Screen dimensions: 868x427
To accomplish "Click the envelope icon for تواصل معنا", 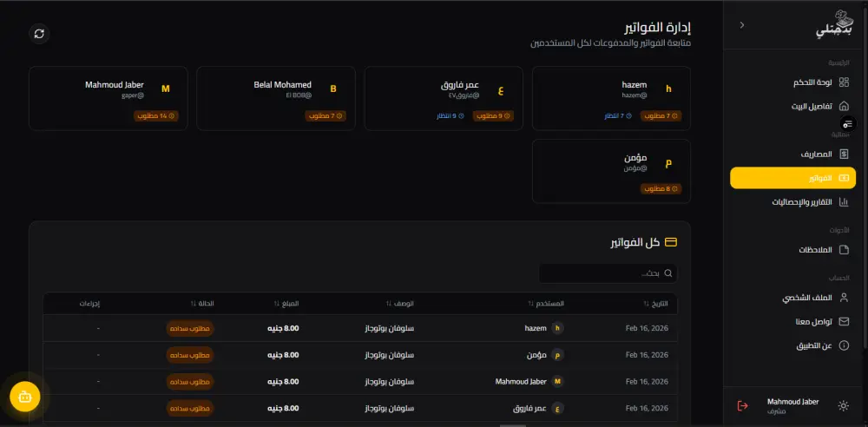I will point(844,322).
